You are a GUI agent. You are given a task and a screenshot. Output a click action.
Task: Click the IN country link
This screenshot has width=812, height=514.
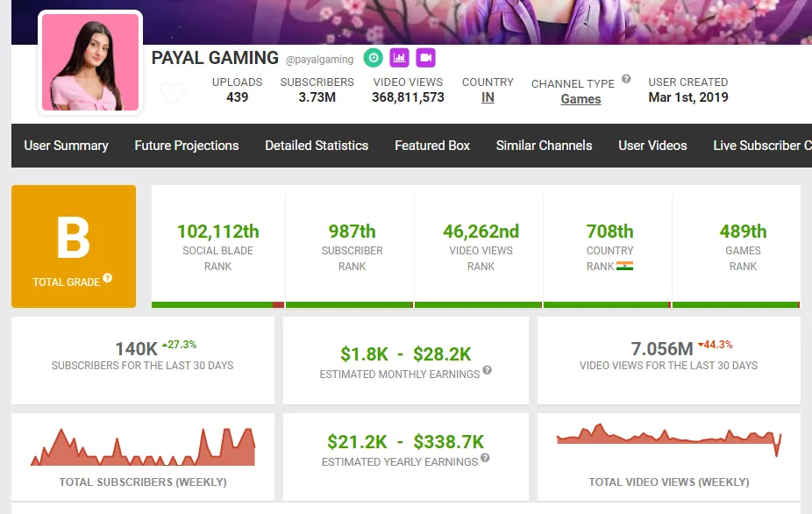tap(488, 97)
